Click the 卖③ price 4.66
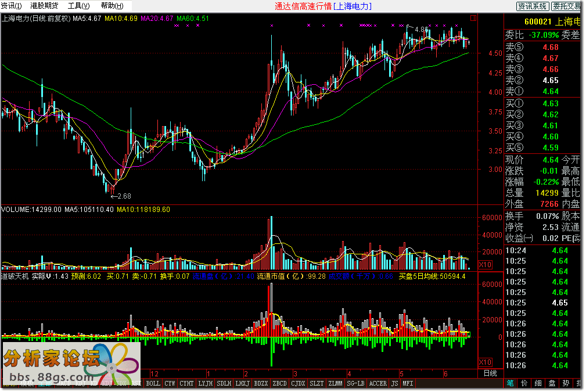 (551, 70)
